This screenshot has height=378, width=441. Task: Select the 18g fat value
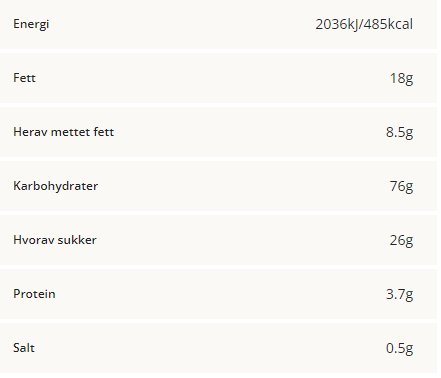pos(401,78)
